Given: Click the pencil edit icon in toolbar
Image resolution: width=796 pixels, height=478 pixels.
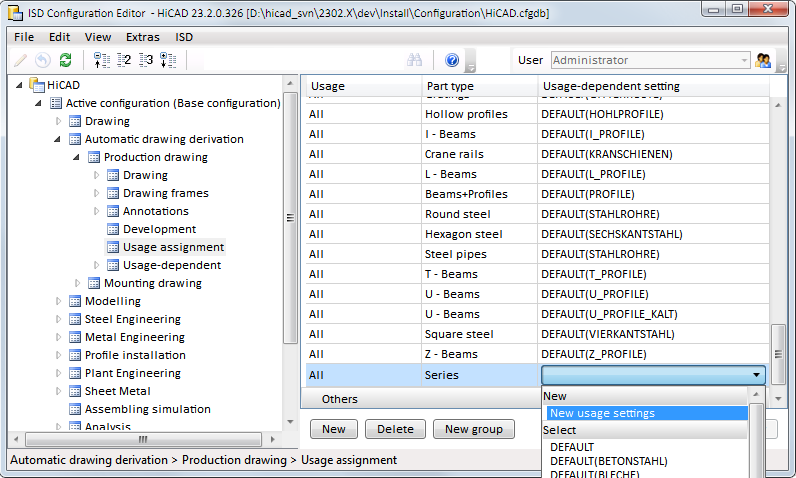Looking at the screenshot, I should click(x=21, y=60).
